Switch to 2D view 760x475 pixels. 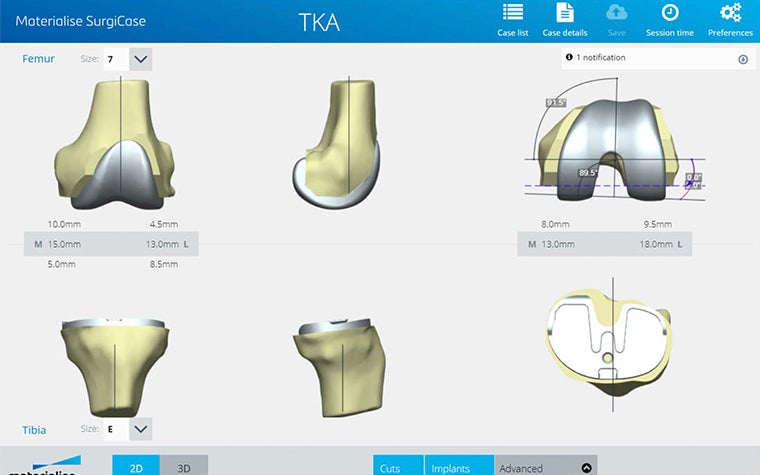point(136,465)
